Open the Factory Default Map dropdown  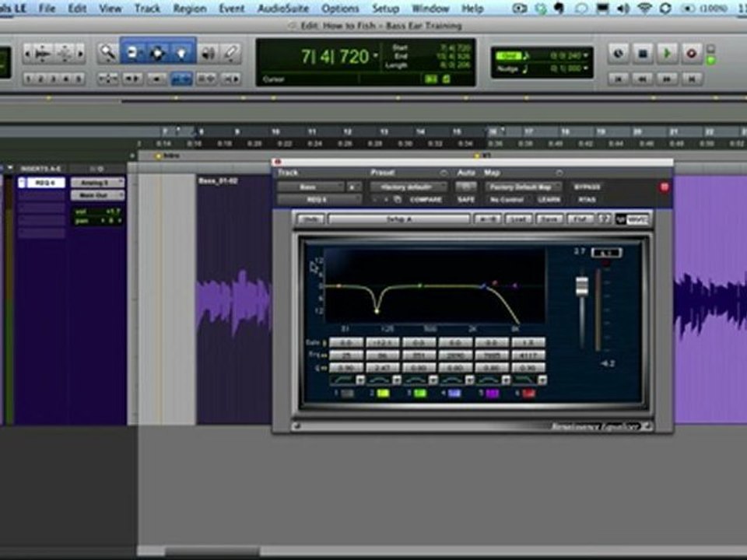pos(523,187)
